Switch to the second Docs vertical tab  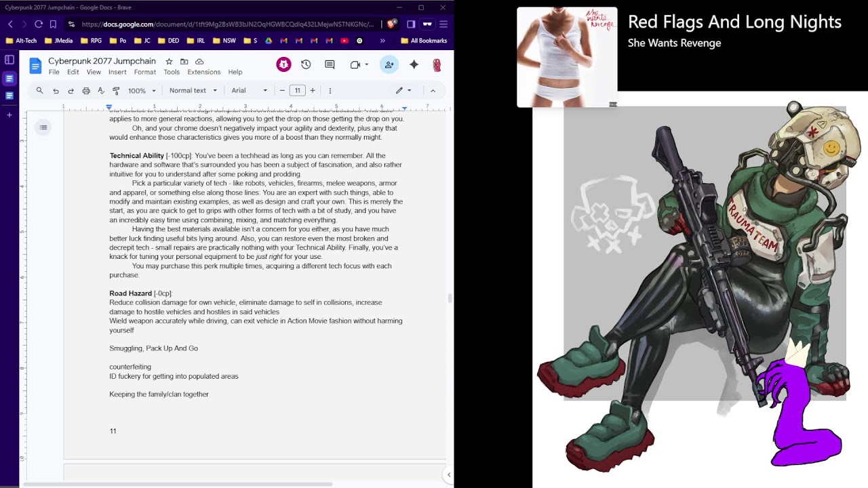point(9,96)
